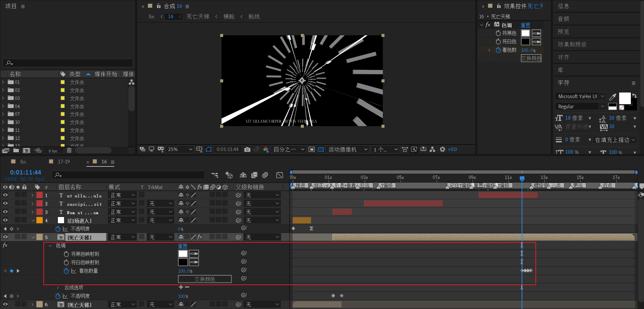The height and width of the screenshot is (309, 644).
Task: Click 重置 link in Effect Controls panel
Action: click(525, 25)
